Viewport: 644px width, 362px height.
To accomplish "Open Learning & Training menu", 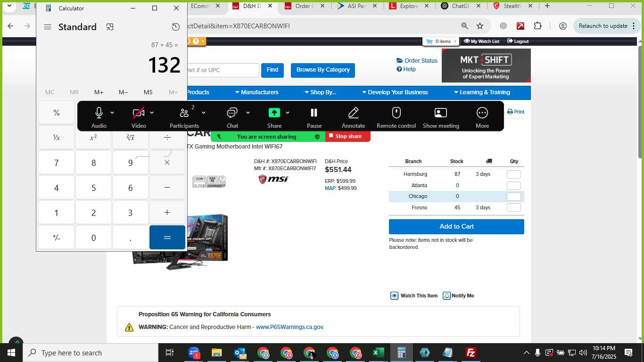I will 482,92.
